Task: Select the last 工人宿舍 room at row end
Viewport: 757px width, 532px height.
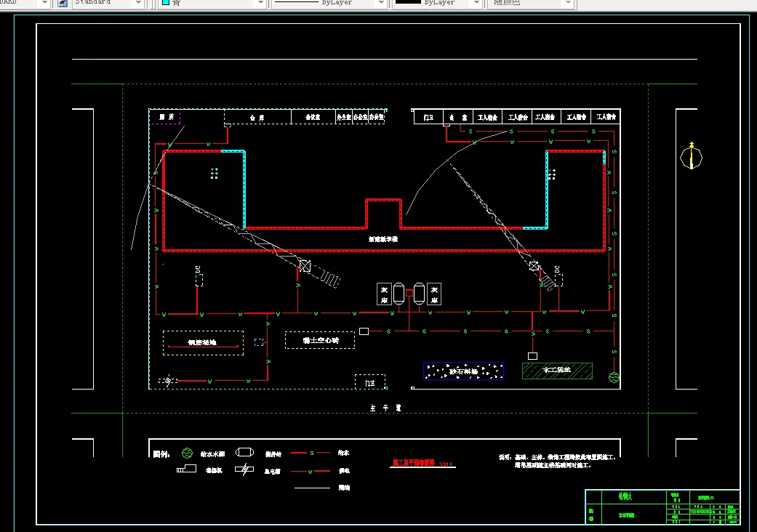Action: click(606, 117)
